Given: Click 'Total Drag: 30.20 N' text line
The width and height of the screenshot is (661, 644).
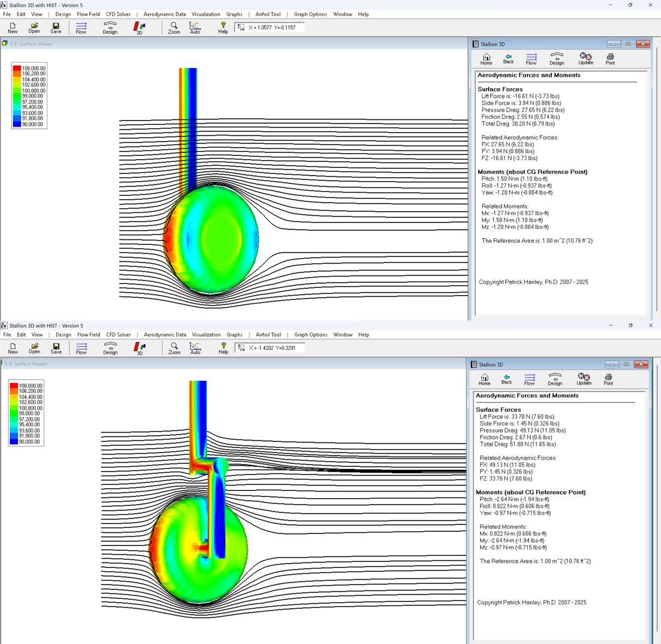Looking at the screenshot, I should point(518,124).
